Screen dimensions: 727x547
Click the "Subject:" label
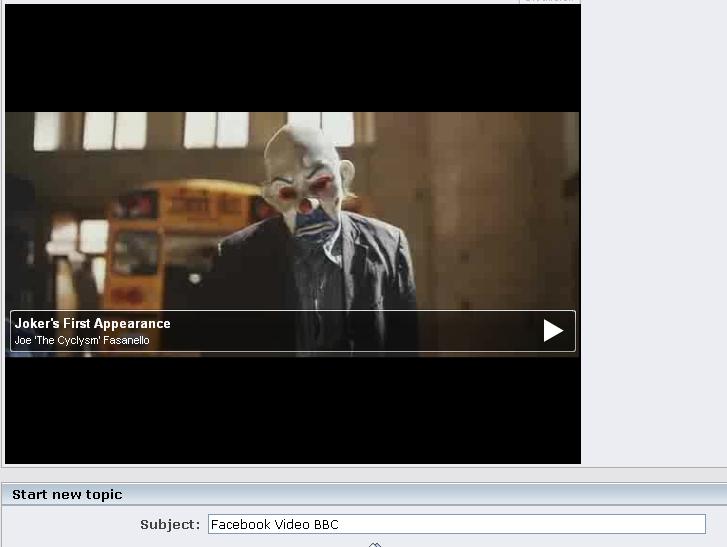[170, 525]
